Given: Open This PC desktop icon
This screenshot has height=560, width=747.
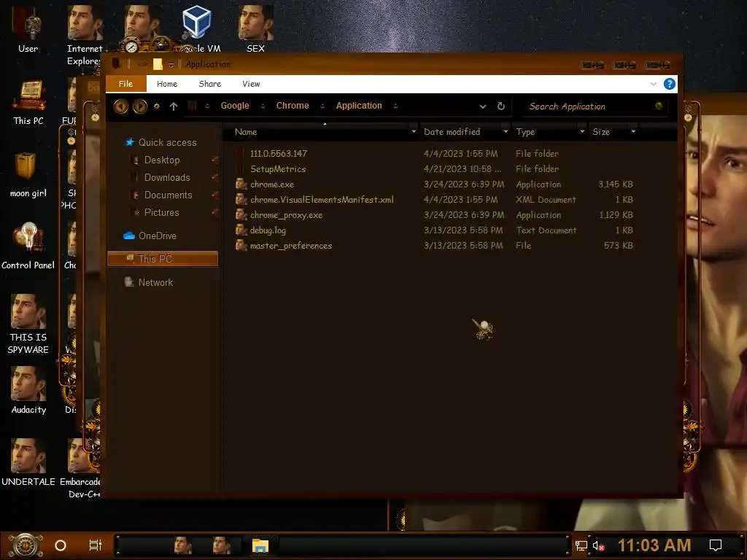Looking at the screenshot, I should pos(28,102).
